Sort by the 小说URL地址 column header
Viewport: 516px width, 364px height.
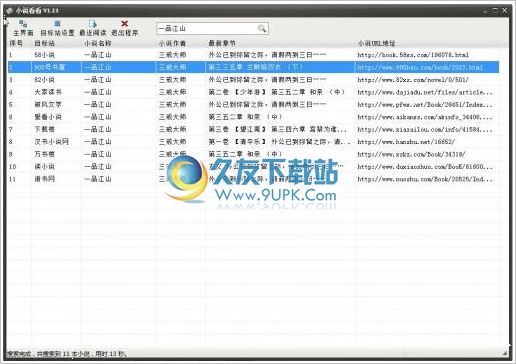tap(376, 43)
